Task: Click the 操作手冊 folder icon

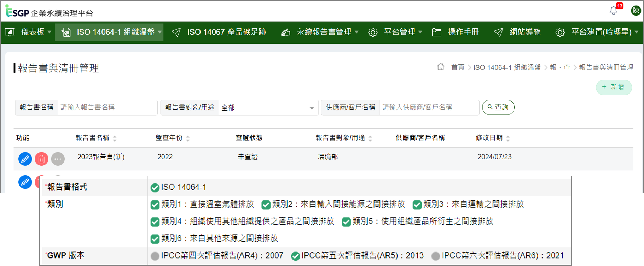Action: 437,32
